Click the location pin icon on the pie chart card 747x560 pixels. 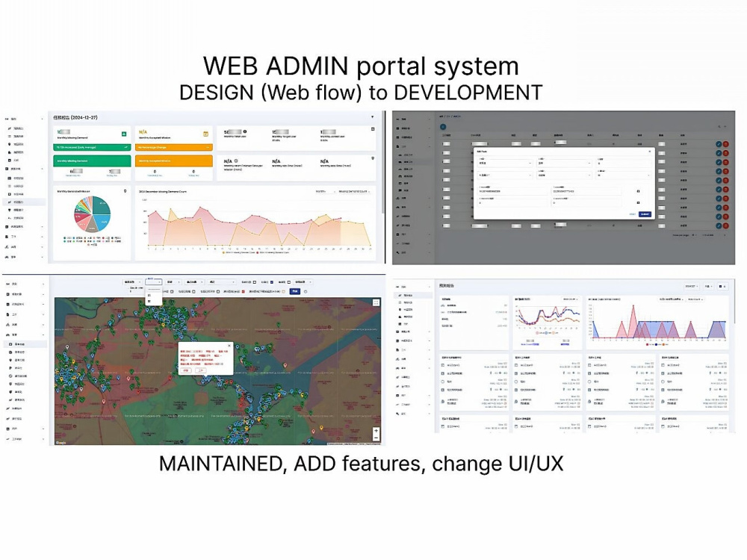125,191
